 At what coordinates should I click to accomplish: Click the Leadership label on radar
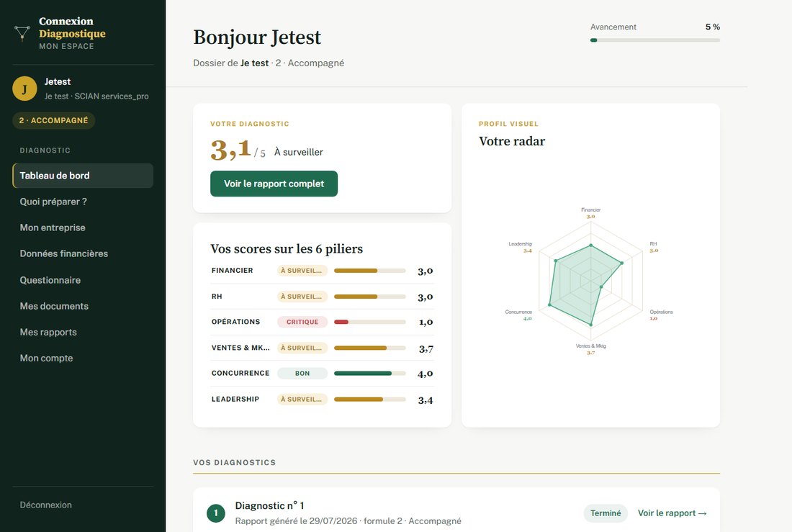pos(521,244)
